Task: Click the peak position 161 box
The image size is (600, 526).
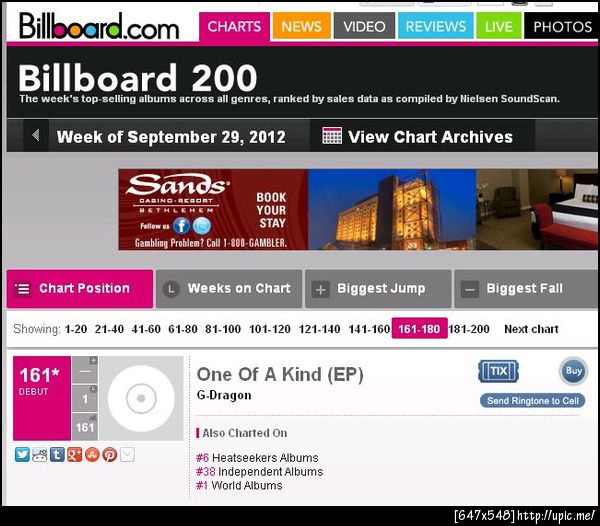Action: click(85, 427)
